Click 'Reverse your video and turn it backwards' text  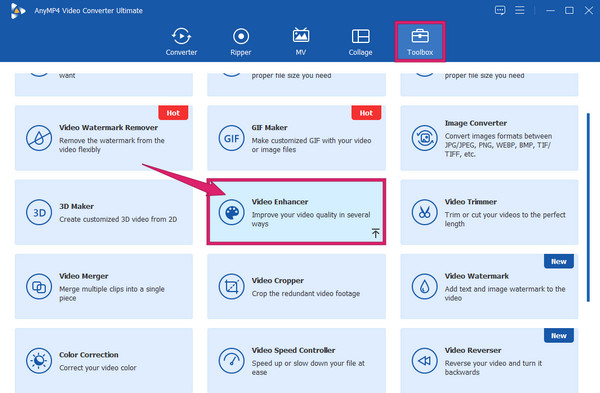[493, 368]
